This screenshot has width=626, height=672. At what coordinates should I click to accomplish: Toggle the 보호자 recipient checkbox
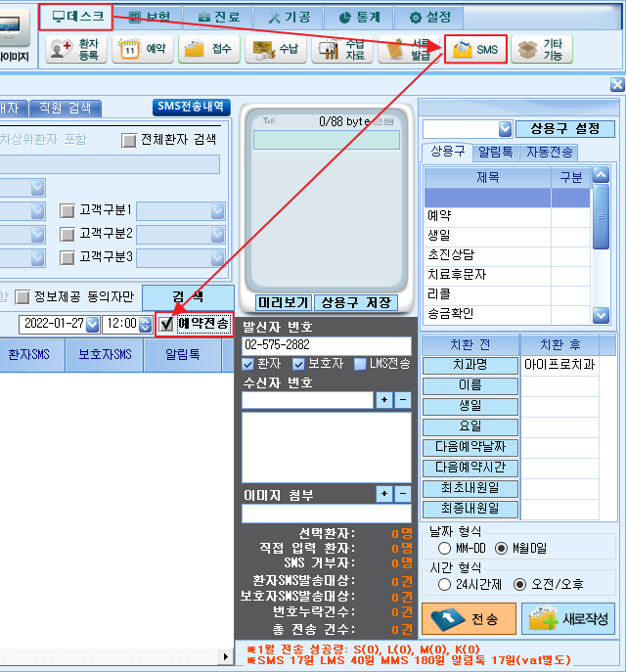tap(298, 364)
